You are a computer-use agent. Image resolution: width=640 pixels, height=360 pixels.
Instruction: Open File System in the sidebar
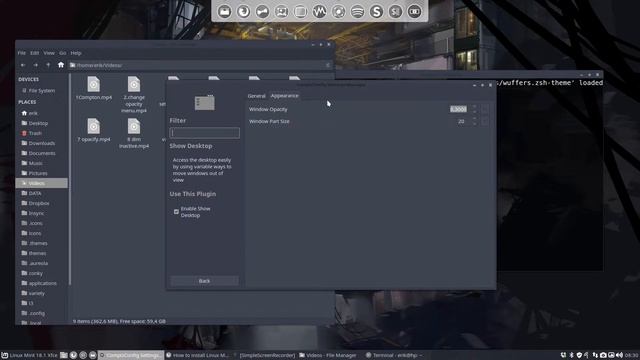click(x=38, y=91)
